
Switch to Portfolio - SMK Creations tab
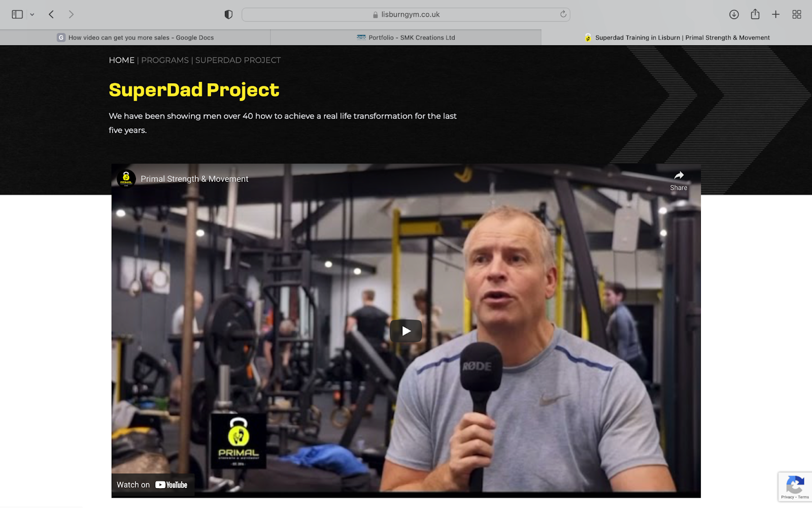pos(405,37)
